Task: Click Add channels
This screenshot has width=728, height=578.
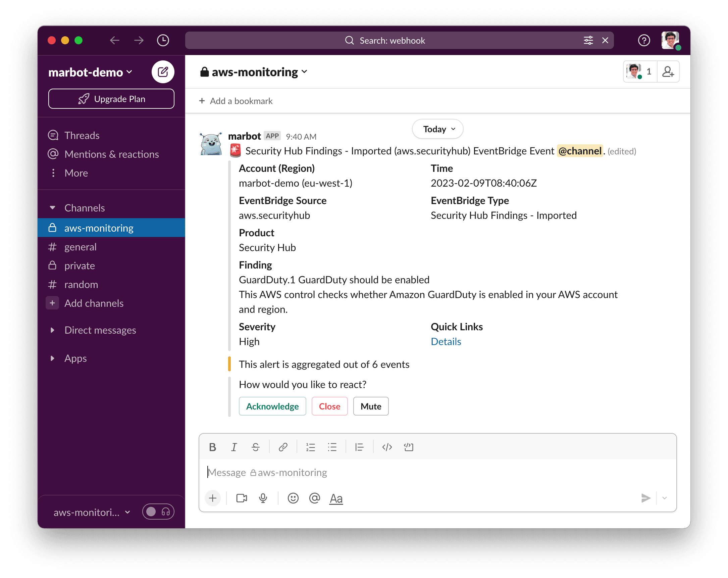Action: [94, 303]
